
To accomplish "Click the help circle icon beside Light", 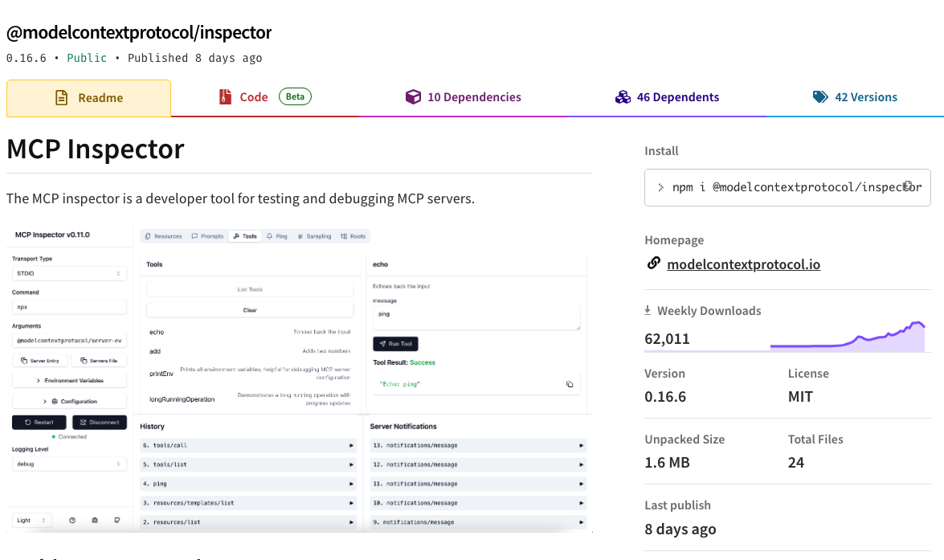I will tap(72, 521).
